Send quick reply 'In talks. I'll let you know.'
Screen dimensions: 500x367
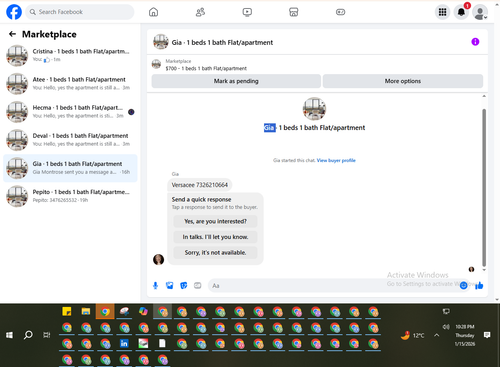click(x=215, y=237)
